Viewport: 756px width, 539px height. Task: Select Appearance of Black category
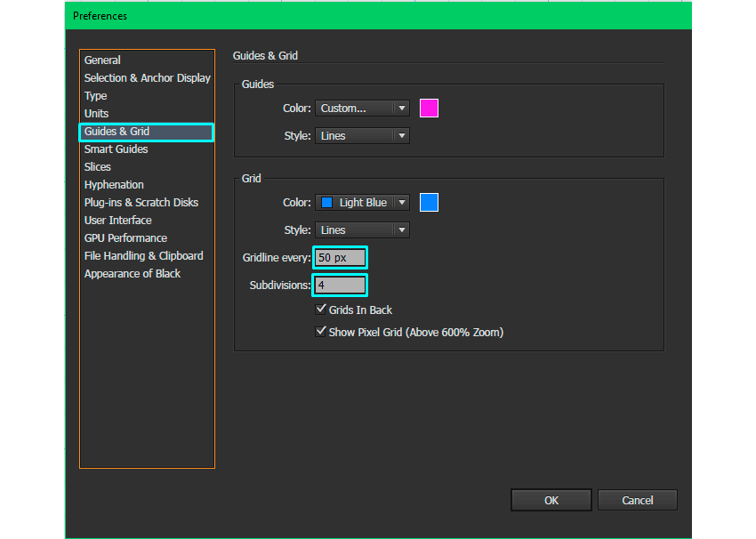pos(132,274)
